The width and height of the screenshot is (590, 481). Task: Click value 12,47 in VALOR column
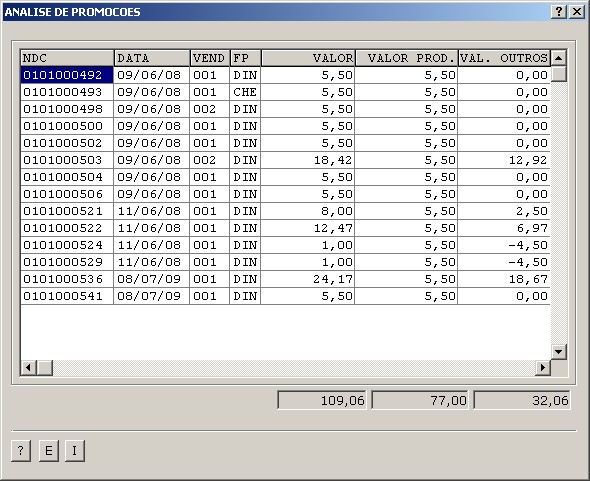[308, 228]
